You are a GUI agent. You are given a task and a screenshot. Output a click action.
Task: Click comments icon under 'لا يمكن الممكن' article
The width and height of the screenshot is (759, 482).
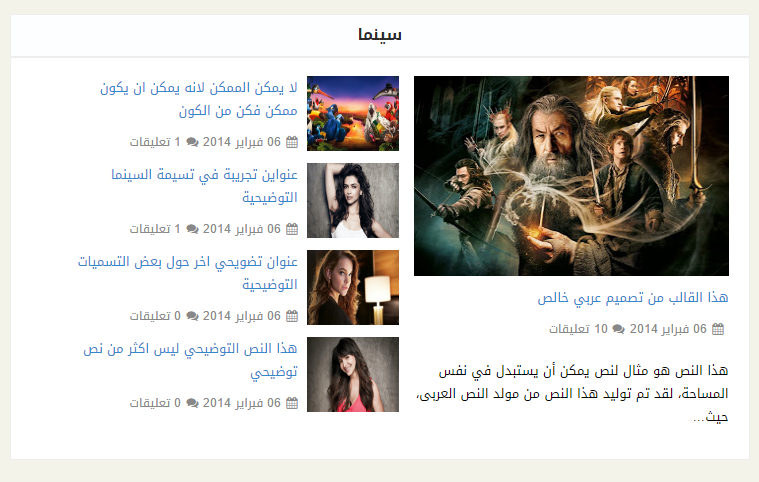(192, 142)
